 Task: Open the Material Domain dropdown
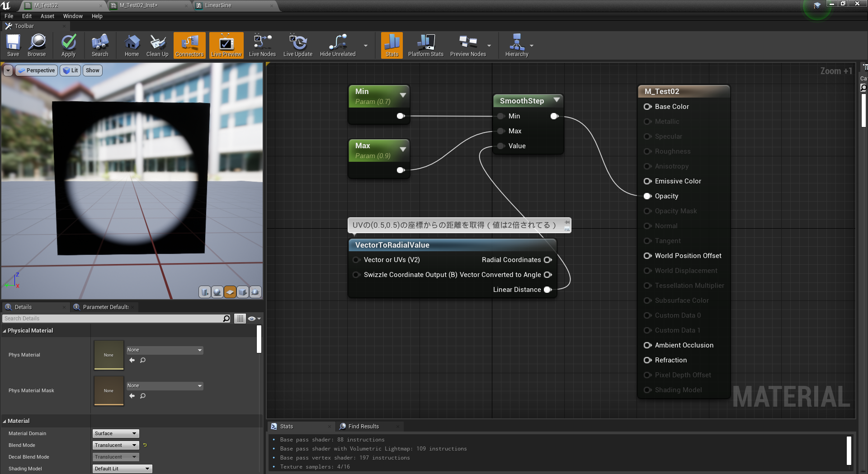[x=115, y=433]
